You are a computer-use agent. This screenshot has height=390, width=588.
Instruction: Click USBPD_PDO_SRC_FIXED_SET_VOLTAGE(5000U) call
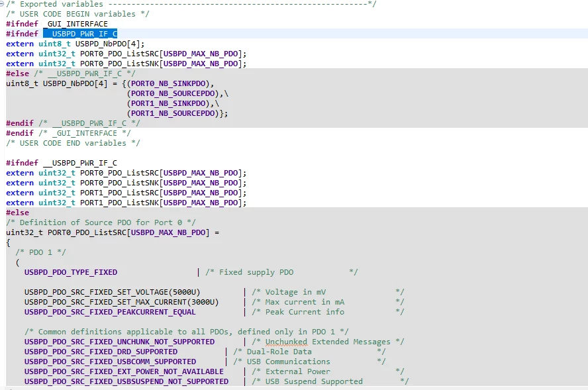coord(112,292)
